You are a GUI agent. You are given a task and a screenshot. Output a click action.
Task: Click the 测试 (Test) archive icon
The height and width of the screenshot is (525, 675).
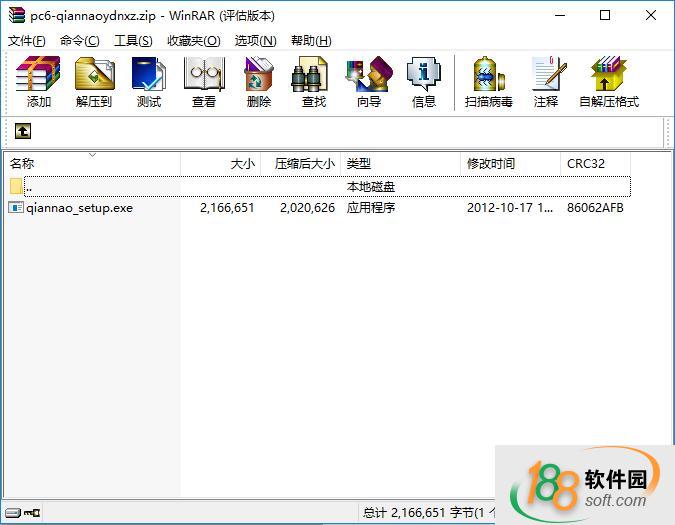tap(149, 82)
